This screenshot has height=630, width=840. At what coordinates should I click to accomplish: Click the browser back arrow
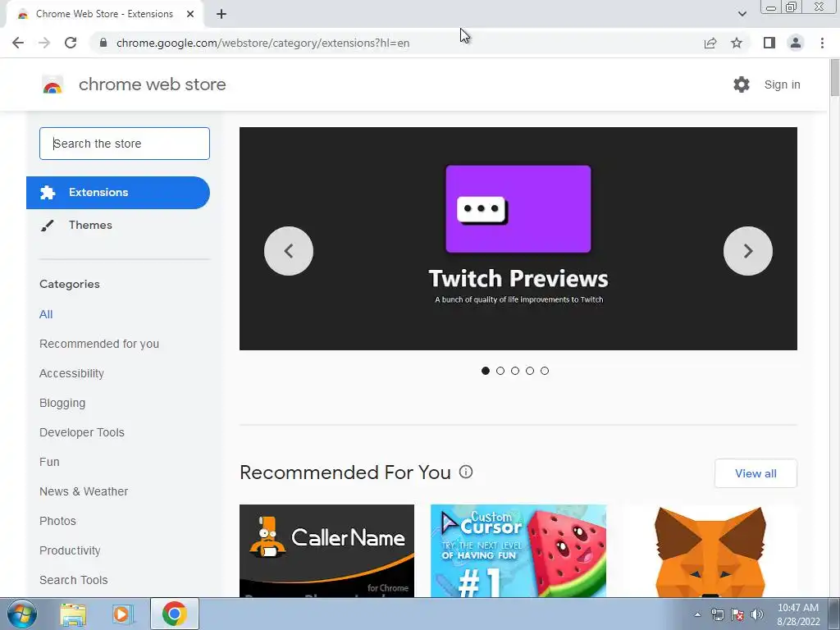coord(18,43)
